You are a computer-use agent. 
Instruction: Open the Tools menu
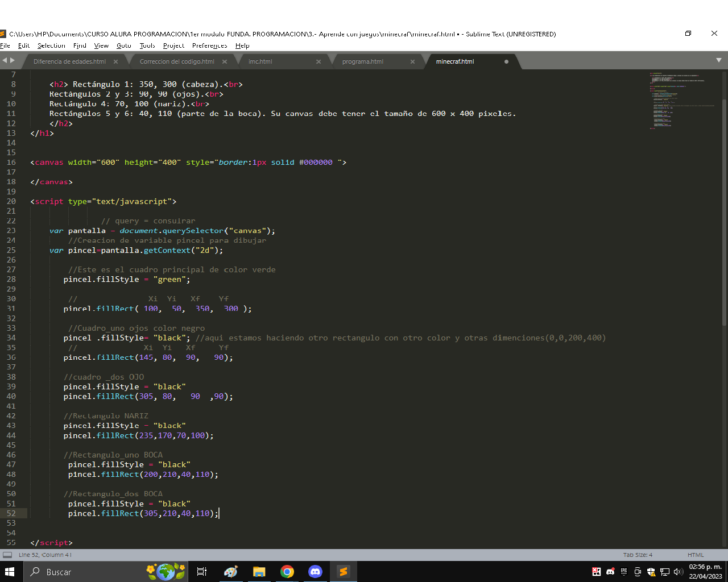147,45
